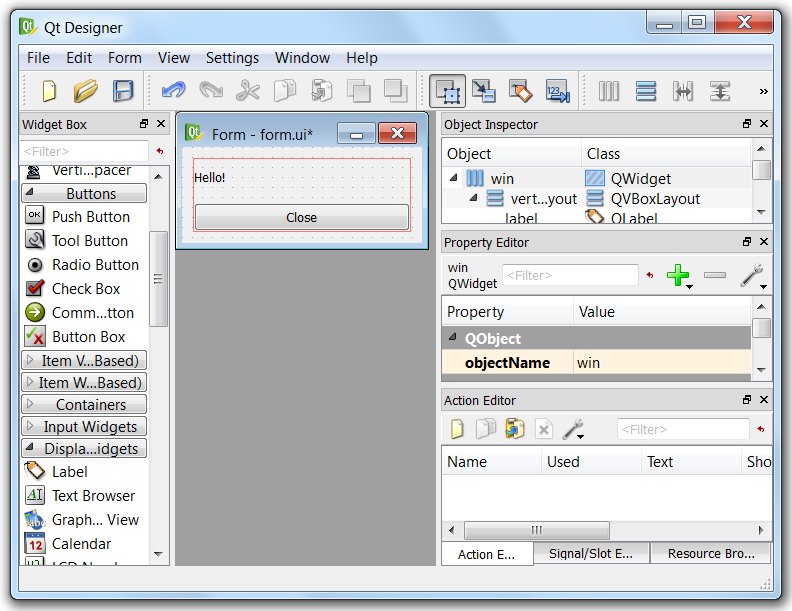Open the Window menu
792x611 pixels.
click(x=302, y=58)
